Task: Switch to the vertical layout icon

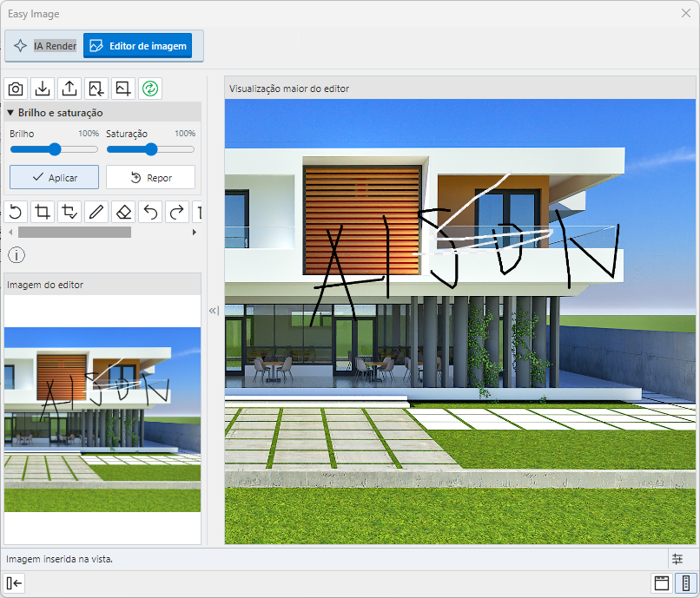Action: click(686, 583)
